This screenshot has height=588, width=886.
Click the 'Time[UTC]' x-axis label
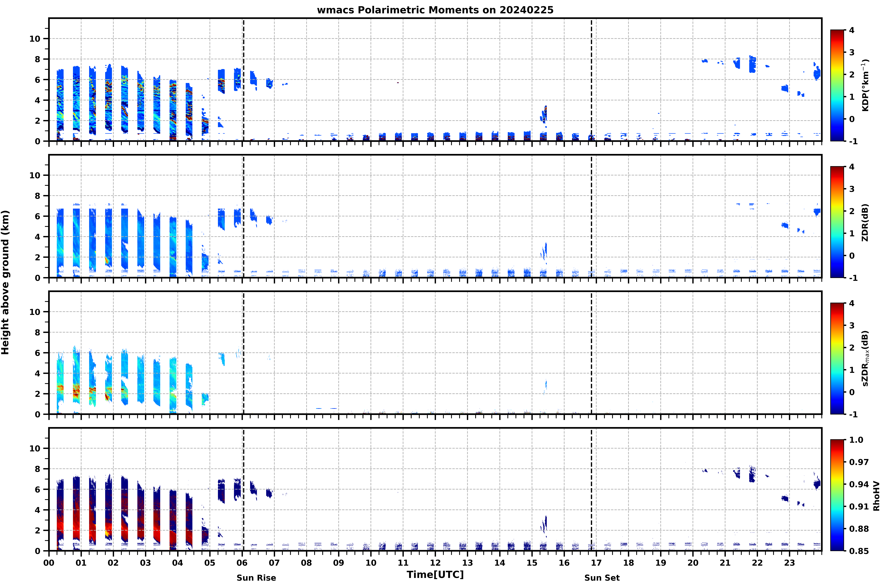coord(435,575)
